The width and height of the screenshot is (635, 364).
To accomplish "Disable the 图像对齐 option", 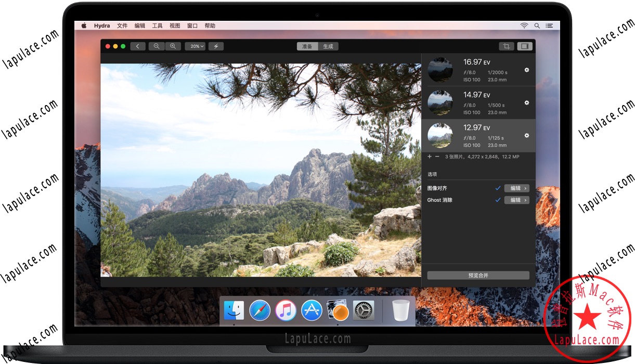I will pyautogui.click(x=498, y=188).
